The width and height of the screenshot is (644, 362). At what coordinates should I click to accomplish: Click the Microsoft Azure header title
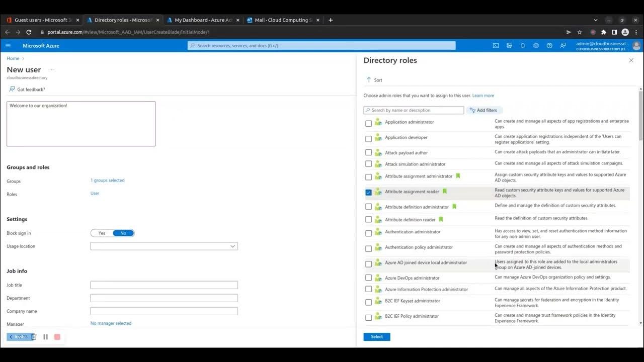[41, 46]
